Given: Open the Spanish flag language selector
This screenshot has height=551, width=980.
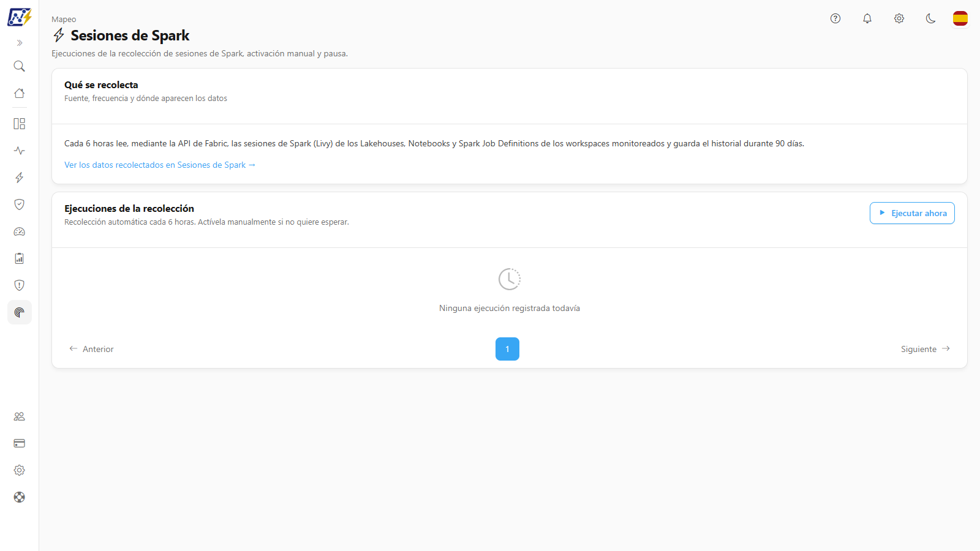Looking at the screenshot, I should 960,18.
